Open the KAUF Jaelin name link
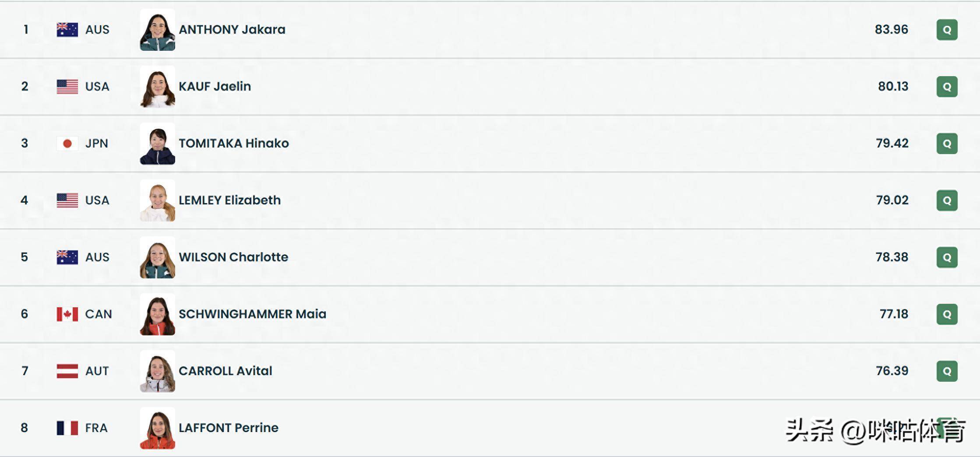Image resolution: width=980 pixels, height=457 pixels. point(215,87)
